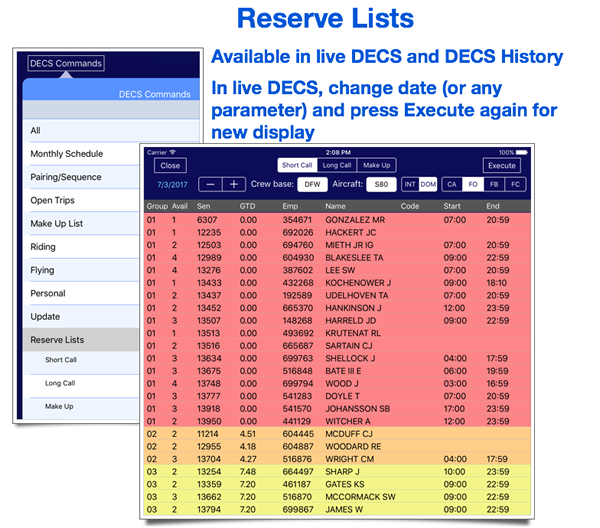Image resolution: width=600 pixels, height=528 pixels.
Task: Open the Riding commands group
Action: click(81, 247)
